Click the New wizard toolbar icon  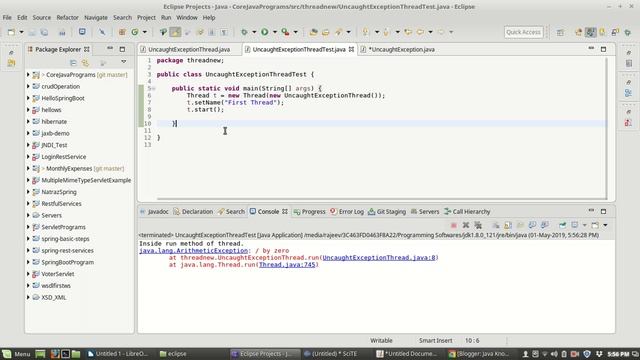coord(11,32)
